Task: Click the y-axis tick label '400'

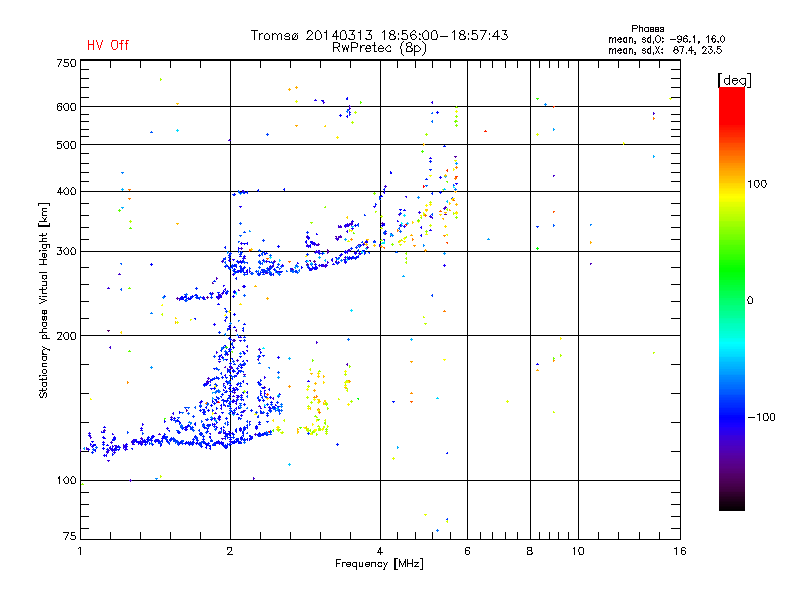Action: pyautogui.click(x=66, y=192)
